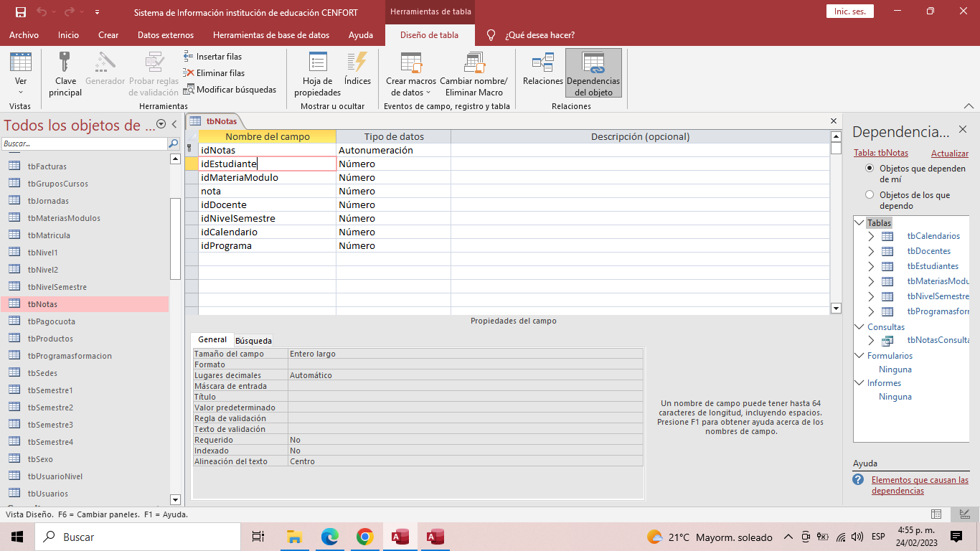Open the Ayuda ribbon tab
The image size is (980, 551).
[361, 35]
